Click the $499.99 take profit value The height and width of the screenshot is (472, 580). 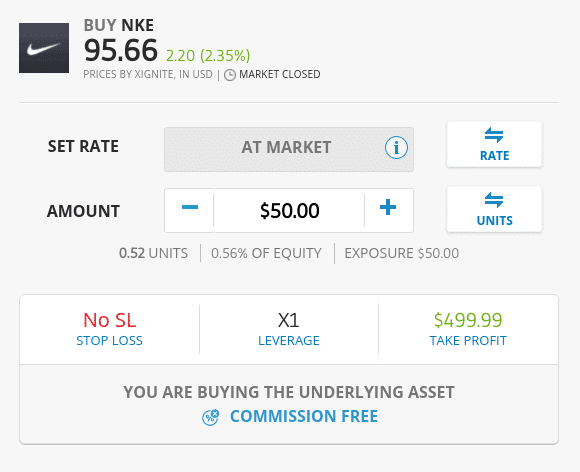(x=468, y=320)
